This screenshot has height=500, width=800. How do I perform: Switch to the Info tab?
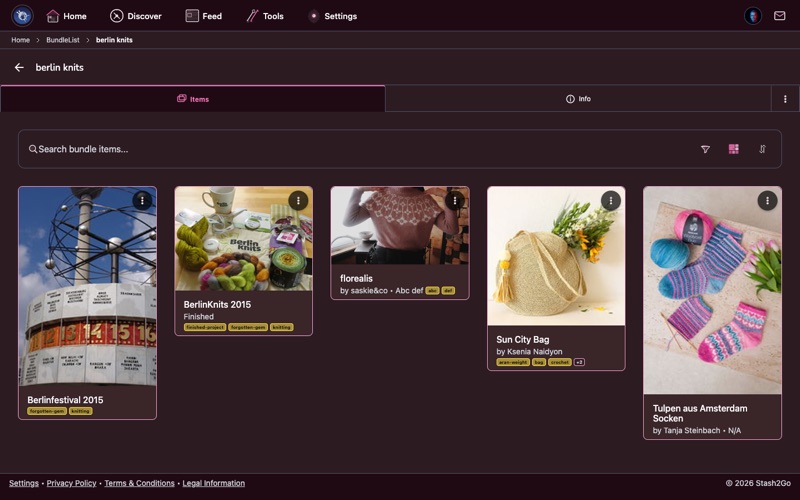[x=578, y=99]
